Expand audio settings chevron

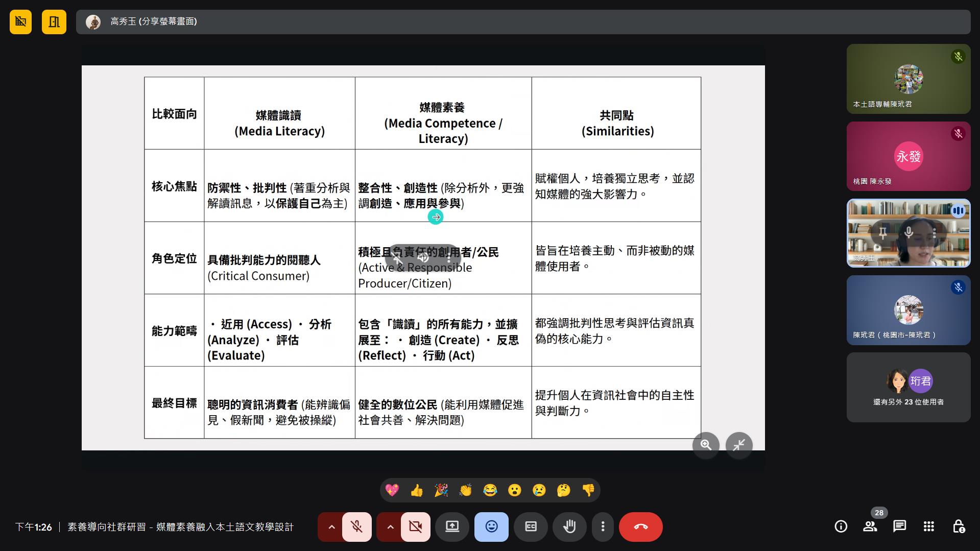tap(331, 526)
